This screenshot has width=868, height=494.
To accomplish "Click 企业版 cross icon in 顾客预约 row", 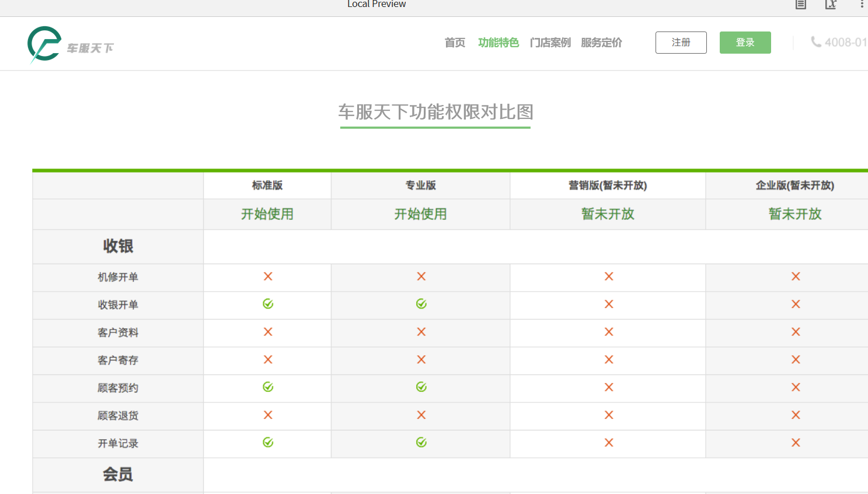I will [796, 387].
